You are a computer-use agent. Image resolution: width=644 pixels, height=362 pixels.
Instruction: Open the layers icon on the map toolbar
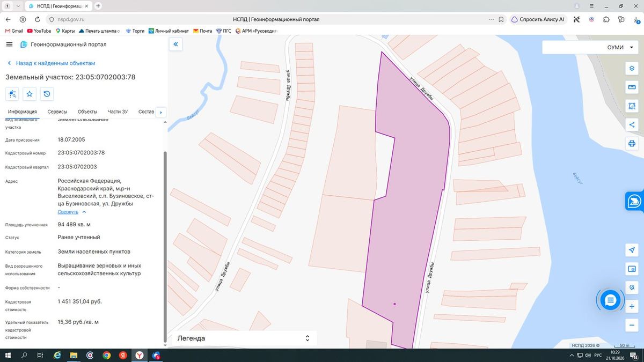(632, 69)
